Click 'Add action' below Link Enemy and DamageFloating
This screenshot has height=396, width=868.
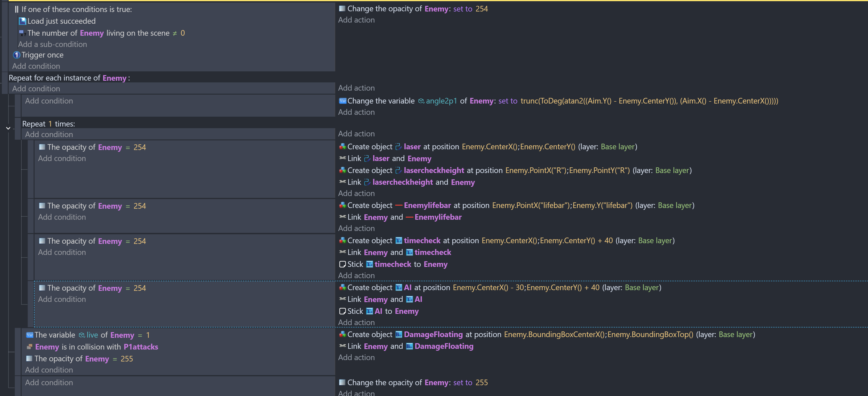[x=356, y=358]
